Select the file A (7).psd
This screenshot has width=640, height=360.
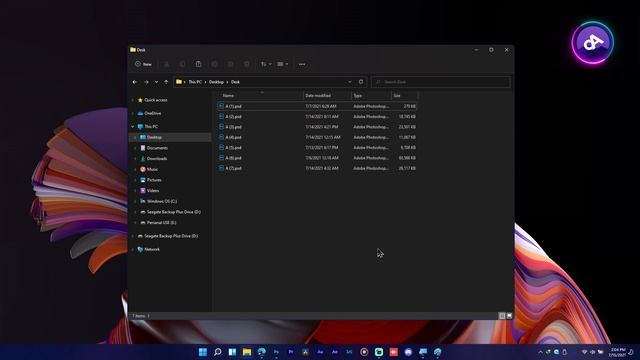point(317,168)
